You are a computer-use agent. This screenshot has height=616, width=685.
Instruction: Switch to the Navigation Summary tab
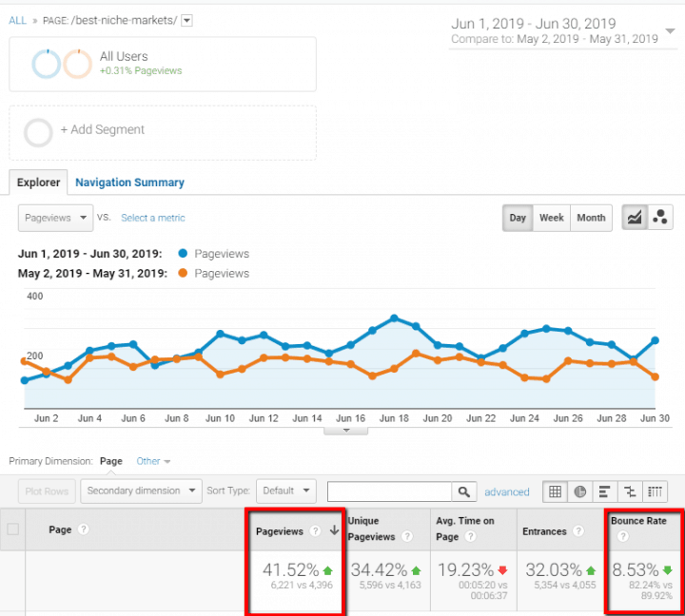tap(129, 183)
